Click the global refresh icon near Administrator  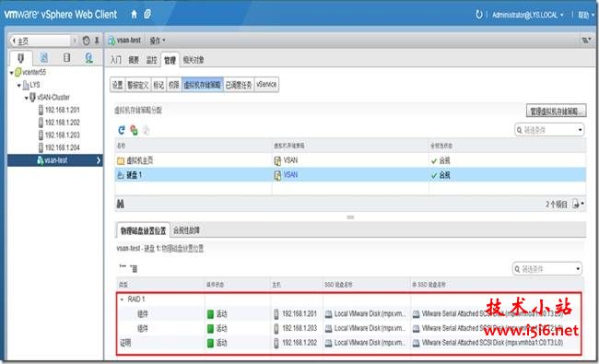pyautogui.click(x=478, y=15)
